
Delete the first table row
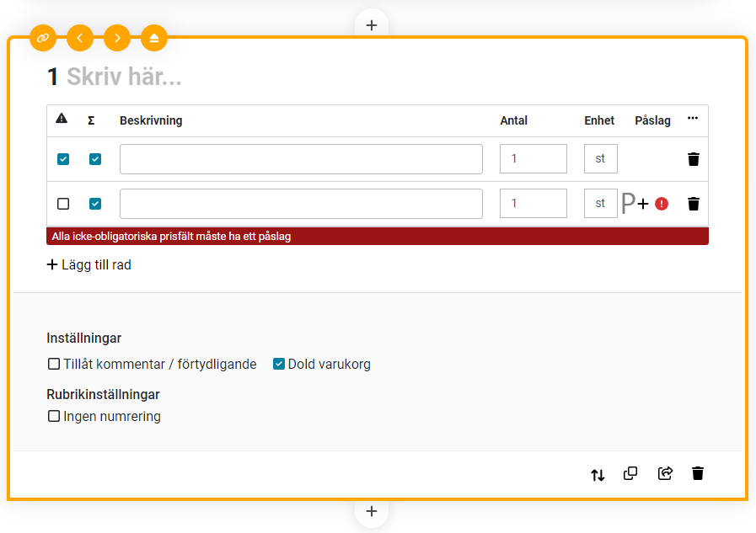coord(694,159)
